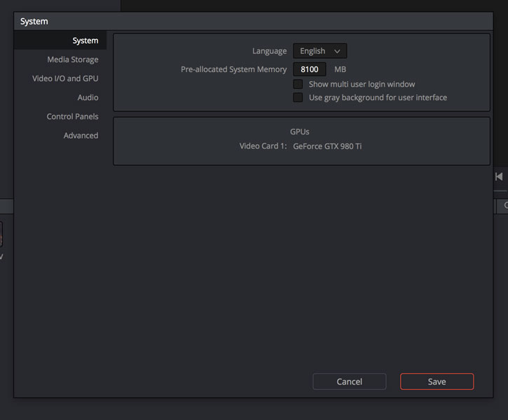
Task: Switch to Video I/O and GPU settings
Action: (65, 78)
